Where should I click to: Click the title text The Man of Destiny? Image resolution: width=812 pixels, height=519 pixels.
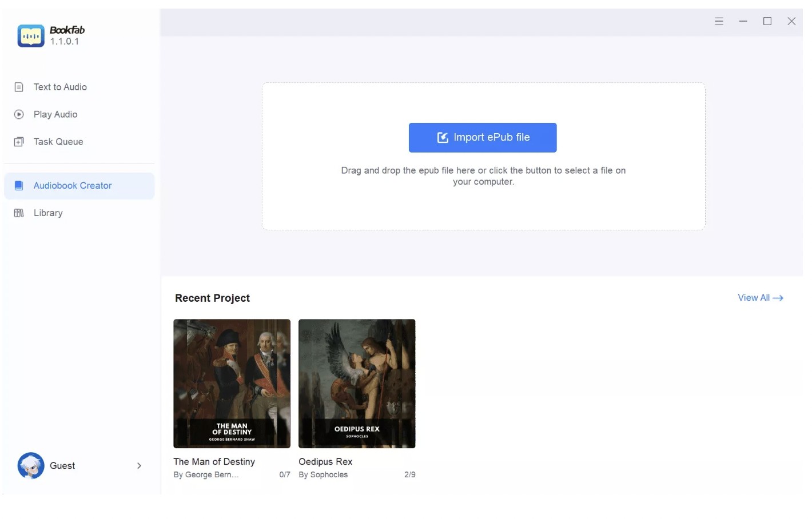coord(214,462)
